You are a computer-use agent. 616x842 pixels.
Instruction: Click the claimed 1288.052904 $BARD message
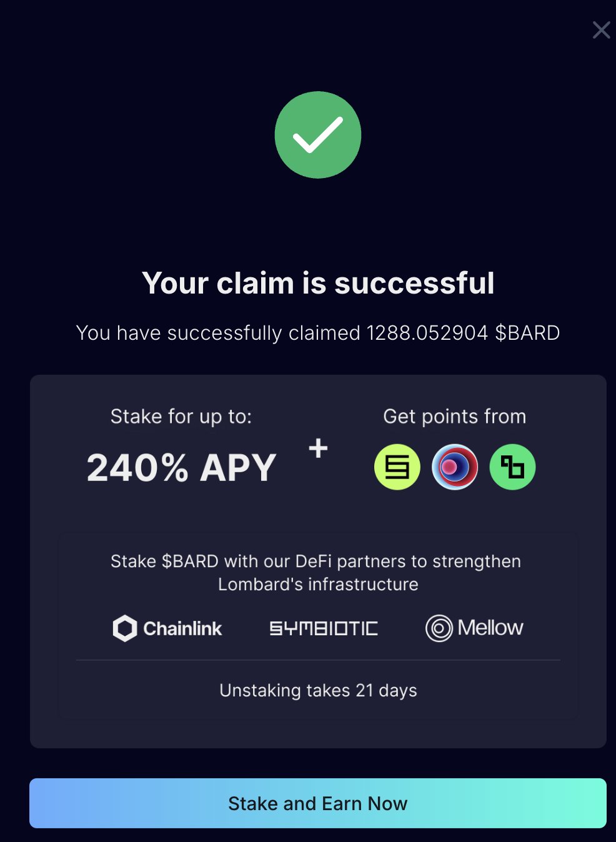point(318,333)
